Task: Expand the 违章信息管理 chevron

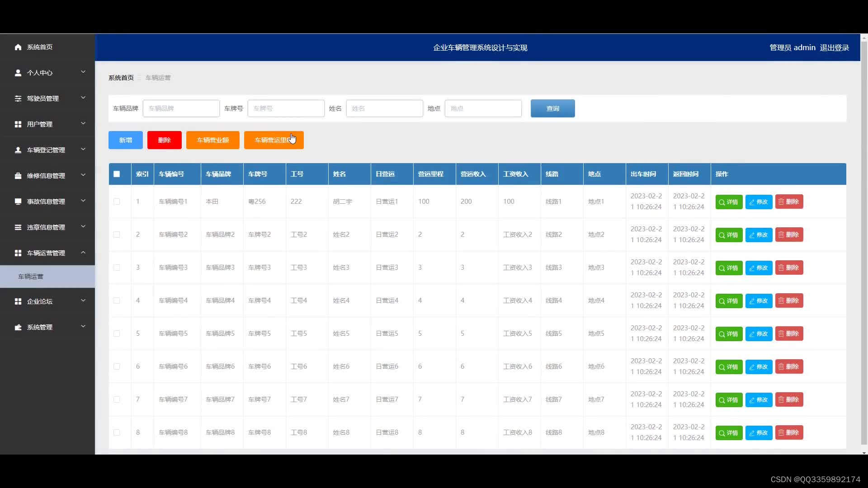Action: pyautogui.click(x=83, y=226)
